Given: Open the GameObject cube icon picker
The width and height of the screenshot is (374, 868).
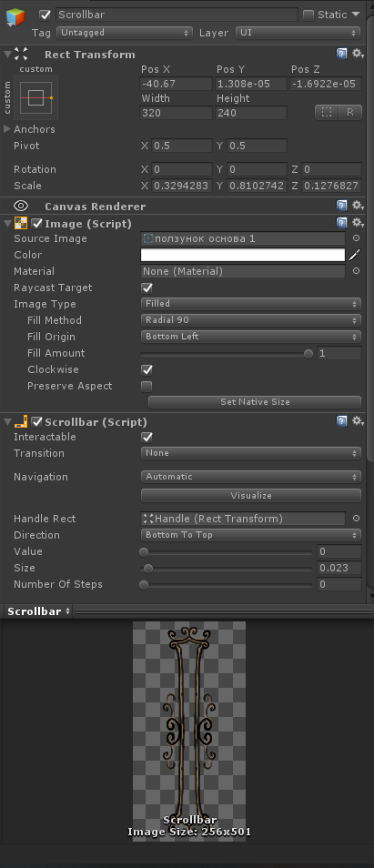Looking at the screenshot, I should [15, 17].
